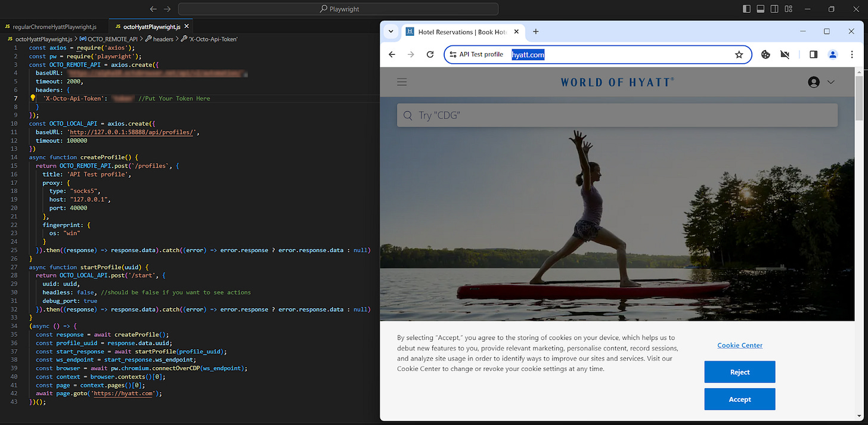Click the crossed-out camera icon in the toolbar

pos(785,55)
